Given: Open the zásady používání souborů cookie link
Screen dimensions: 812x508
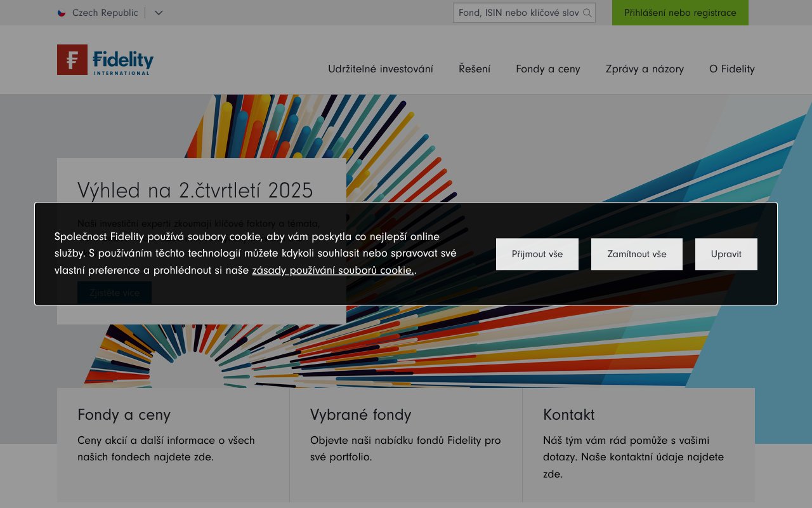Looking at the screenshot, I should pos(332,270).
